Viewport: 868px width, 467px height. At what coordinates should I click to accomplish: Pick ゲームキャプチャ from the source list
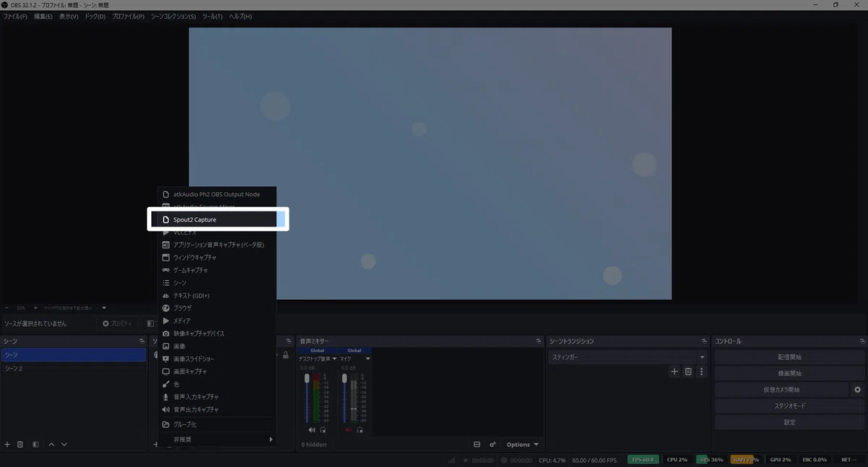217,270
